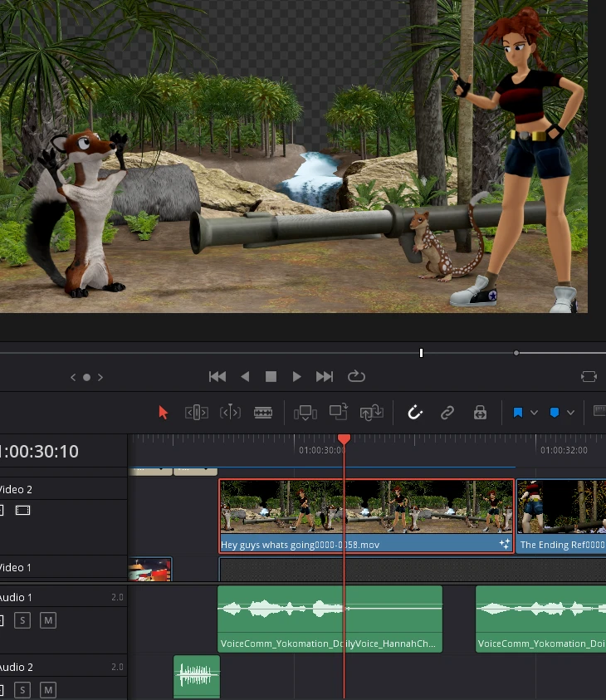
Task: Select the small thumbnail clip on Video 1
Action: point(150,570)
